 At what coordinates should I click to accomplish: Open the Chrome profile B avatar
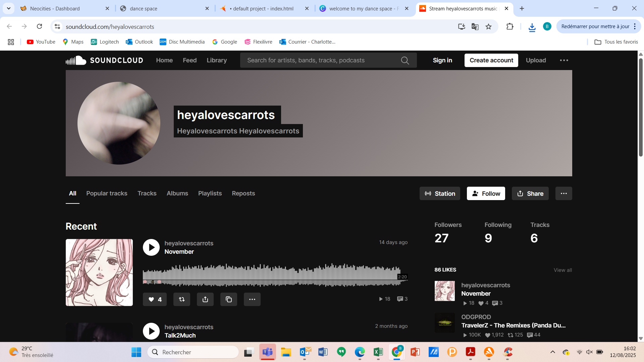tap(547, 26)
